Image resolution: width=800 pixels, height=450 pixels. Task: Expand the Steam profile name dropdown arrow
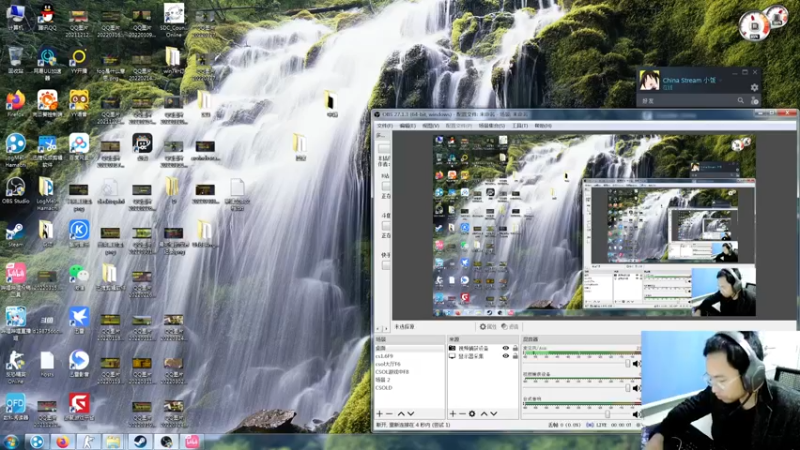click(720, 81)
